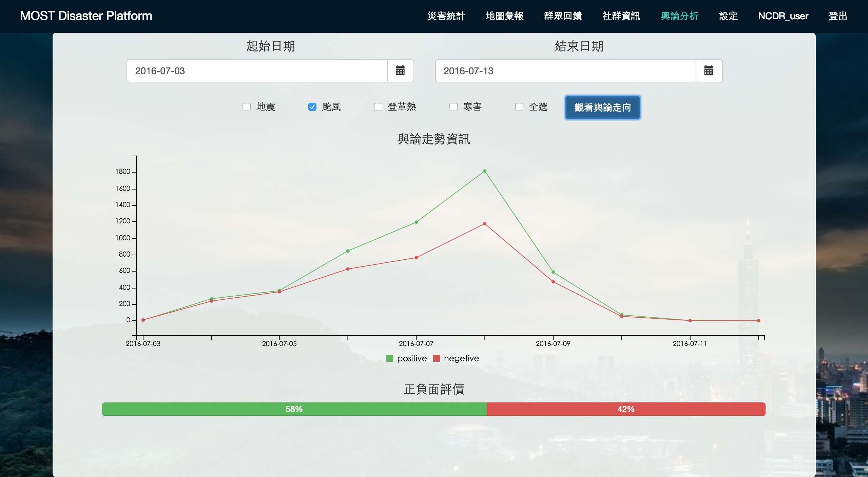Image resolution: width=868 pixels, height=477 pixels.
Task: Open the 群眾回饋 menu item
Action: (563, 16)
